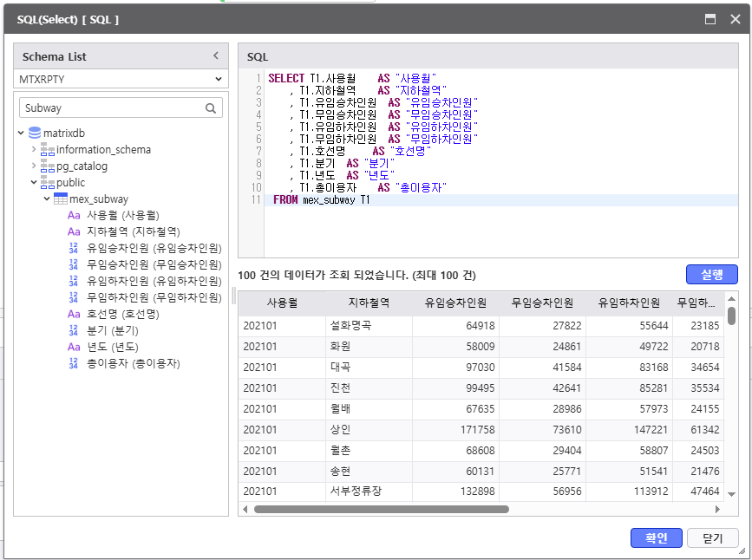Collapse the Schema List panel

216,56
